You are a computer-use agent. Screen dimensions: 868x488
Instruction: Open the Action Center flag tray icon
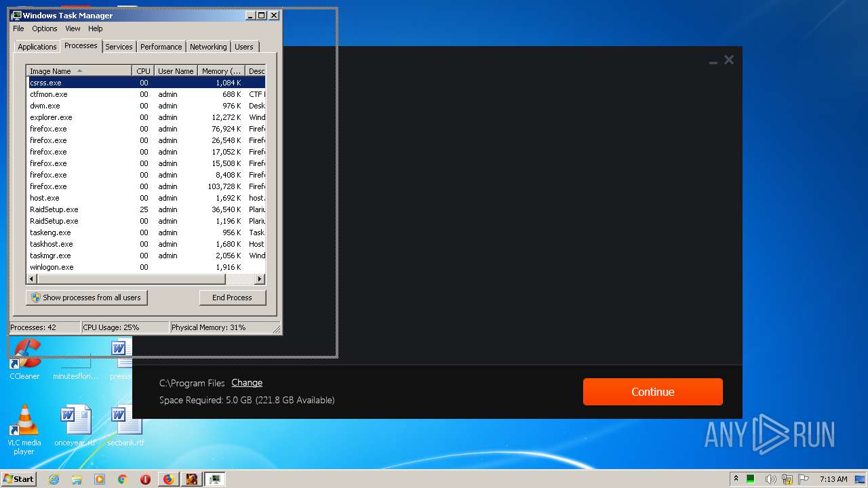804,479
